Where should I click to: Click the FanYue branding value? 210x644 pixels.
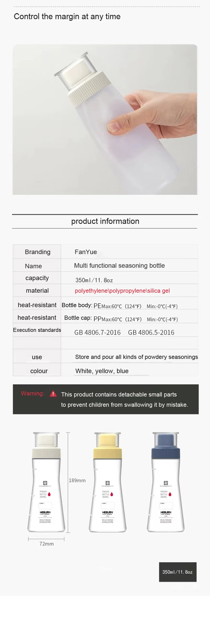pyautogui.click(x=86, y=252)
